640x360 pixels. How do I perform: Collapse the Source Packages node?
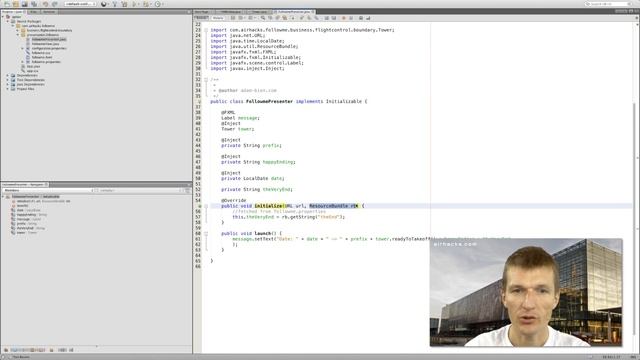point(8,21)
